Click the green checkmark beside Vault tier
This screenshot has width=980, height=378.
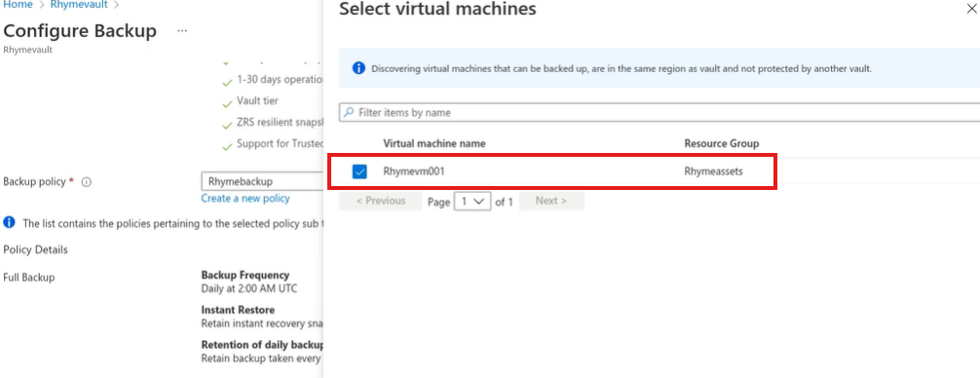pyautogui.click(x=227, y=102)
